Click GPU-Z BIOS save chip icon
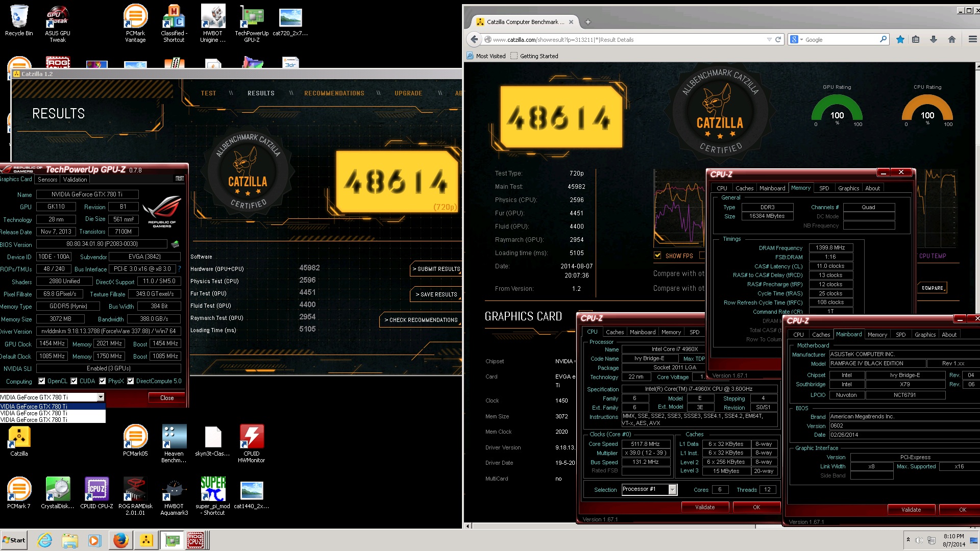Screen dimensions: 980x551 point(175,244)
